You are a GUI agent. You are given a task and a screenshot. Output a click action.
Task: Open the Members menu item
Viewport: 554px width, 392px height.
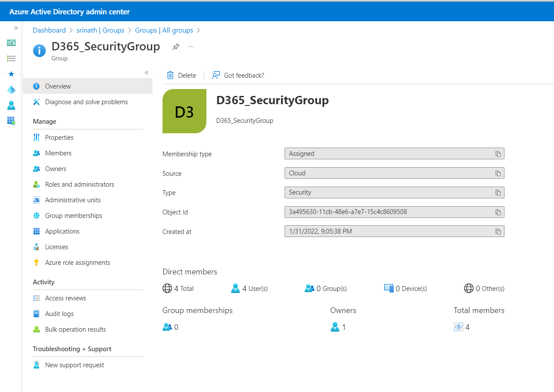point(58,153)
